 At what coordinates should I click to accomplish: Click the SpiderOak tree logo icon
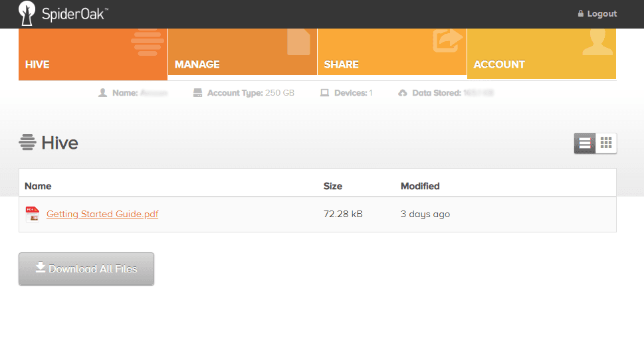27,13
